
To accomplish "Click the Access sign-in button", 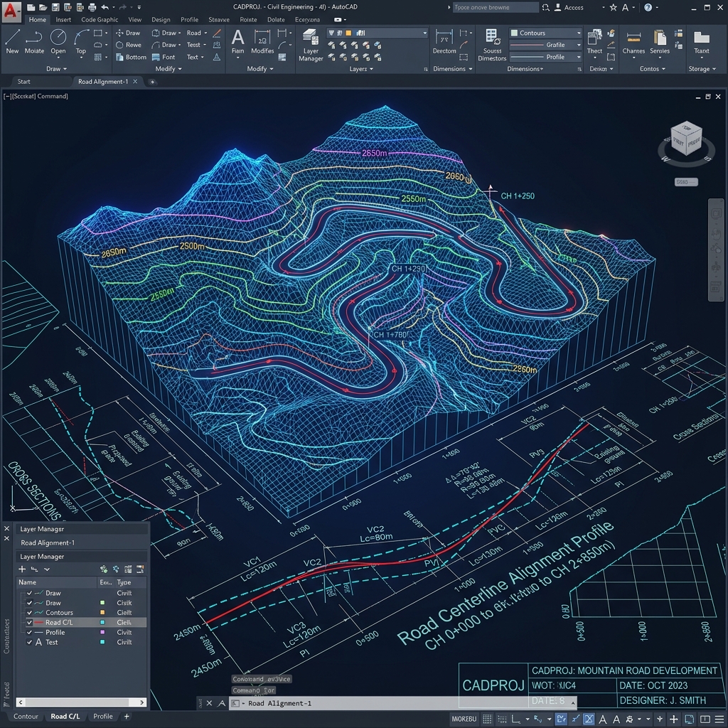I will (569, 7).
